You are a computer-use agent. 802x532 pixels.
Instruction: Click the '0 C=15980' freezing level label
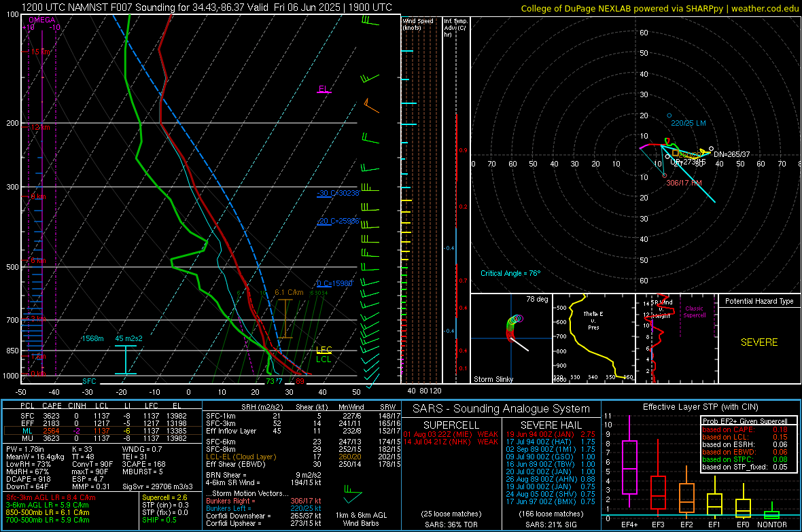pos(334,283)
